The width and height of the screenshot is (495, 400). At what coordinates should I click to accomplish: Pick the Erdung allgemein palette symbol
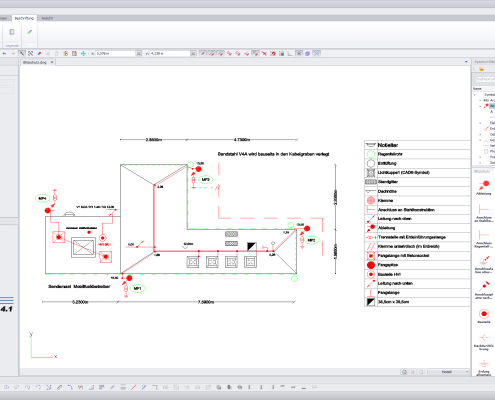click(484, 367)
